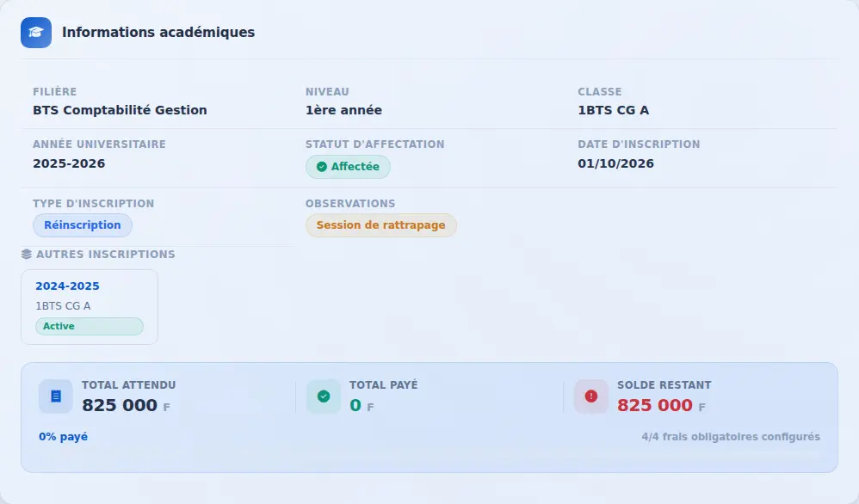Click the Active status badge
The image size is (859, 504).
[90, 326]
